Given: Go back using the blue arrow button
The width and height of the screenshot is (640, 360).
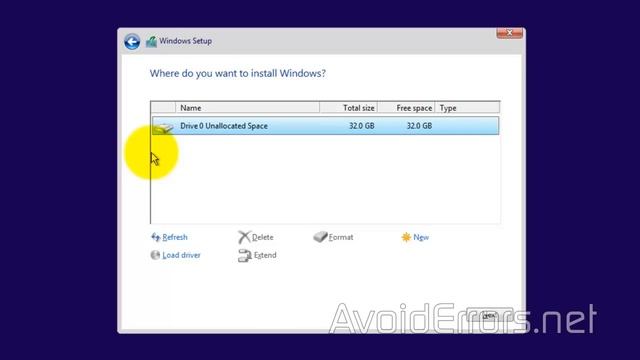Looking at the screenshot, I should click(132, 42).
